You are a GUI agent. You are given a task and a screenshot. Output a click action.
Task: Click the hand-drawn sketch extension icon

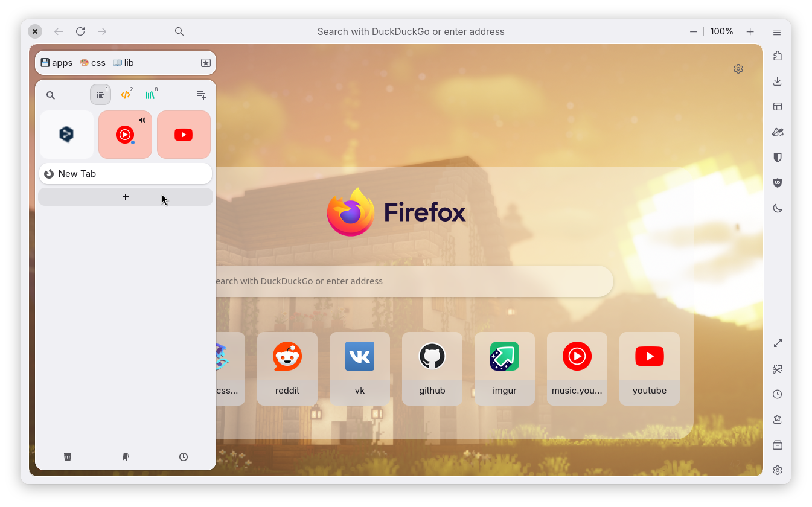(778, 132)
